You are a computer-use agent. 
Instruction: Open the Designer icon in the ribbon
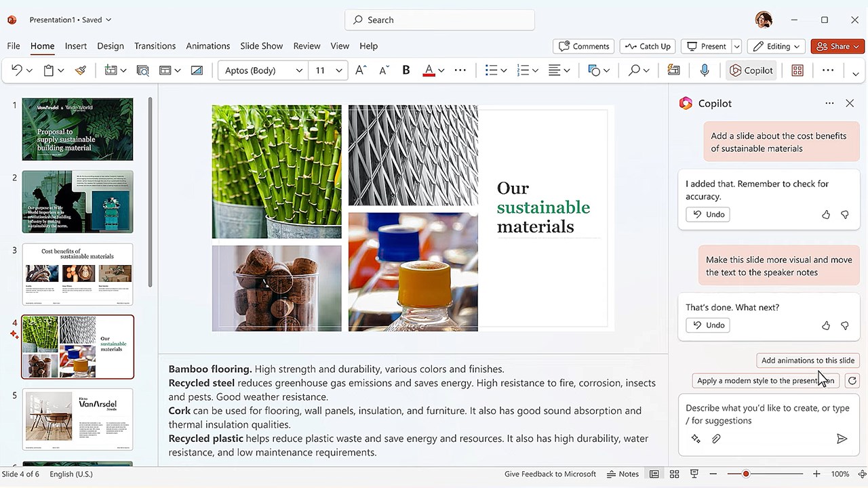[x=673, y=70]
